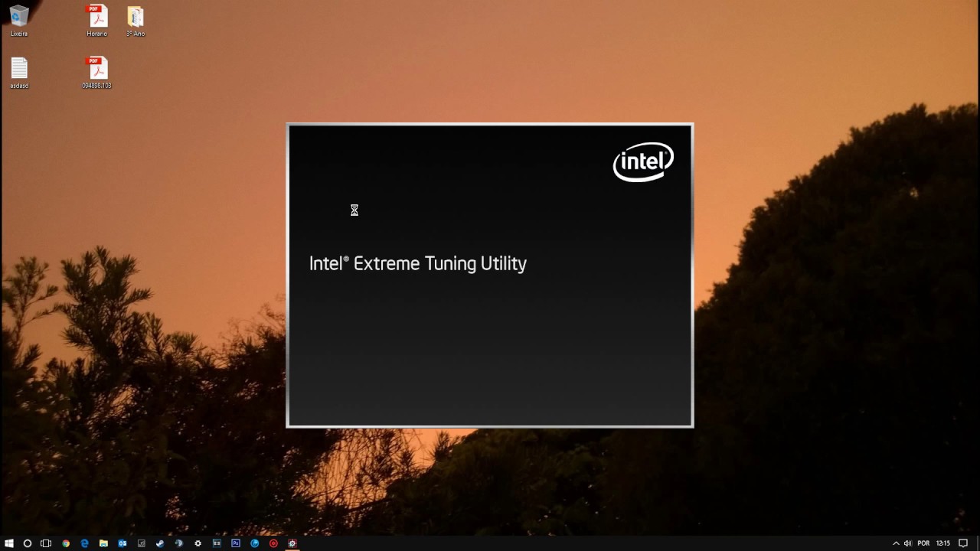Open the 12:15 clock flyout

(943, 543)
